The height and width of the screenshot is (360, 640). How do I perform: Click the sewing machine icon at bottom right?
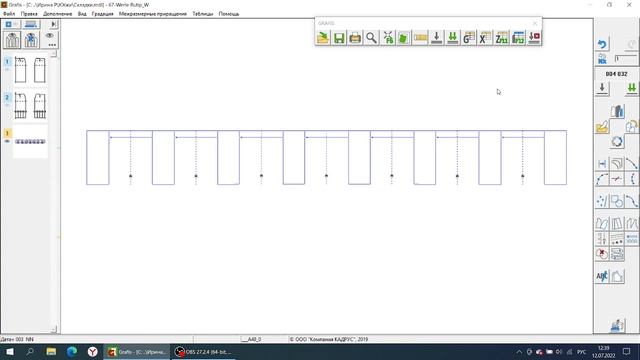coord(617,325)
